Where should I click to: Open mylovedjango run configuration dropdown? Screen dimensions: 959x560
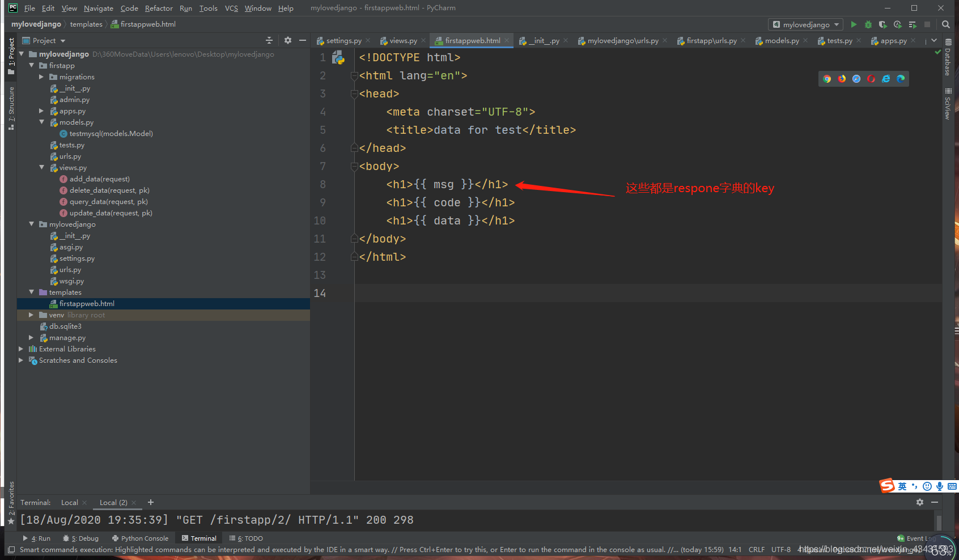(x=805, y=24)
